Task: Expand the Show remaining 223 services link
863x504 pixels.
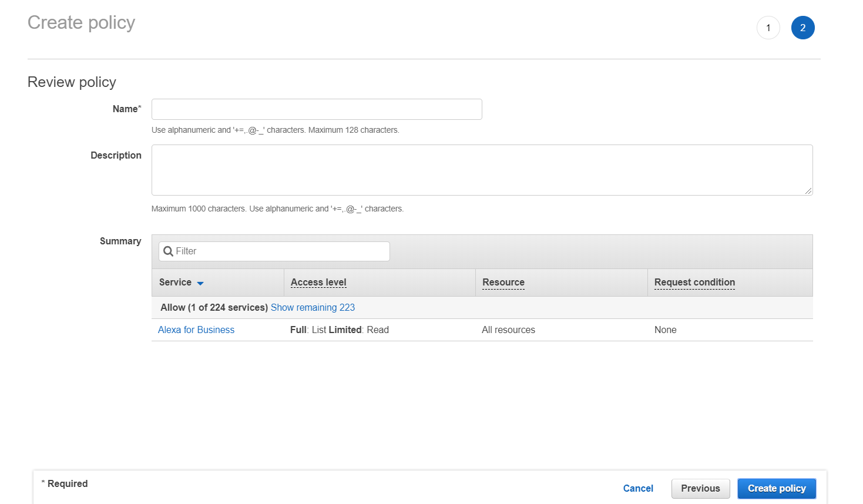Action: 313,308
